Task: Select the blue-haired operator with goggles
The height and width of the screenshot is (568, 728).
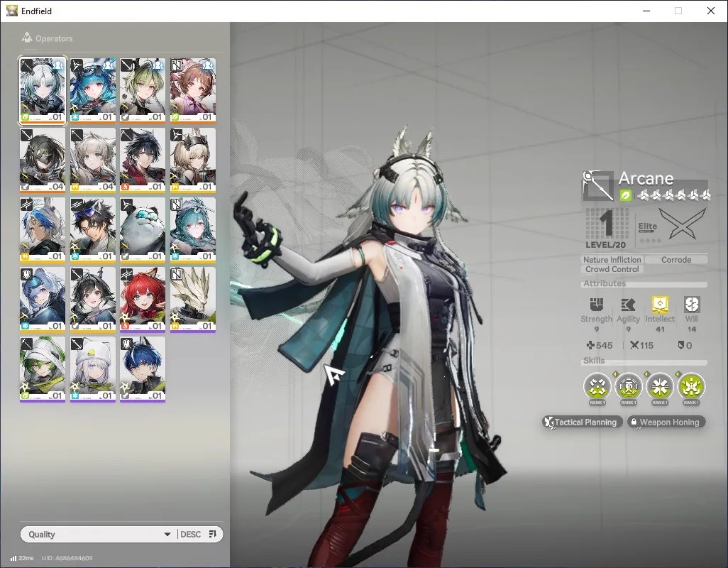Action: [93, 91]
